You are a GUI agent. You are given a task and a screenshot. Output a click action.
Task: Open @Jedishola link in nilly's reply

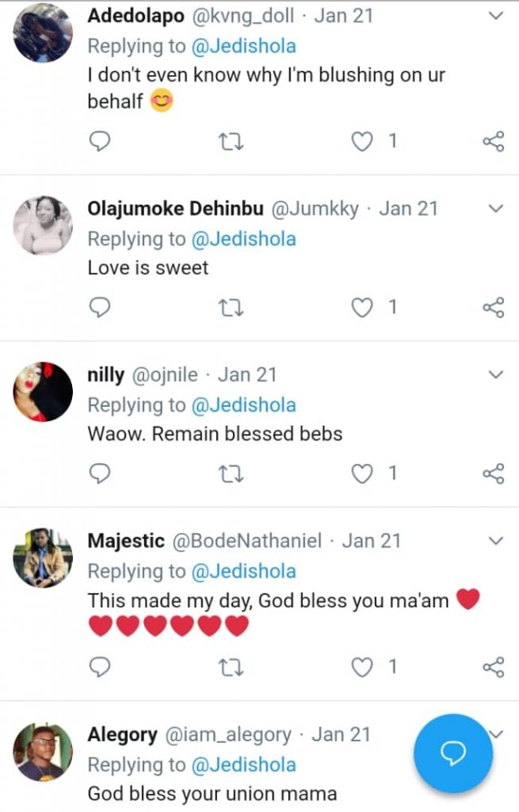(245, 404)
